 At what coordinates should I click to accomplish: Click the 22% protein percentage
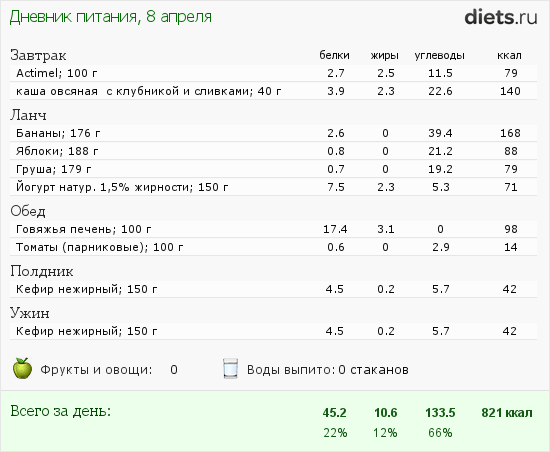[x=335, y=433]
